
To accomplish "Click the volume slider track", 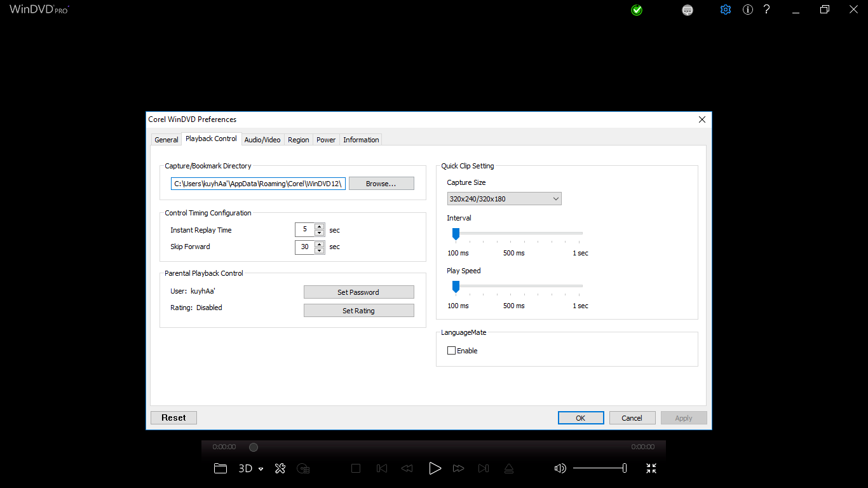I will (599, 468).
